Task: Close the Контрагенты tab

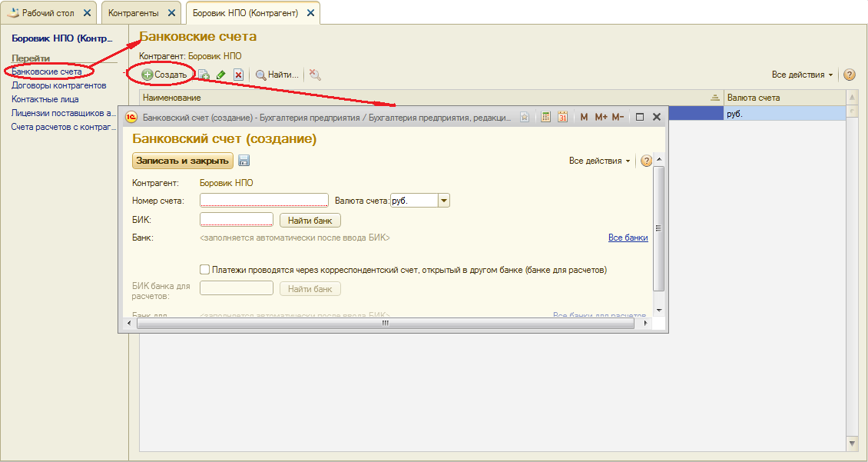Action: [x=171, y=13]
